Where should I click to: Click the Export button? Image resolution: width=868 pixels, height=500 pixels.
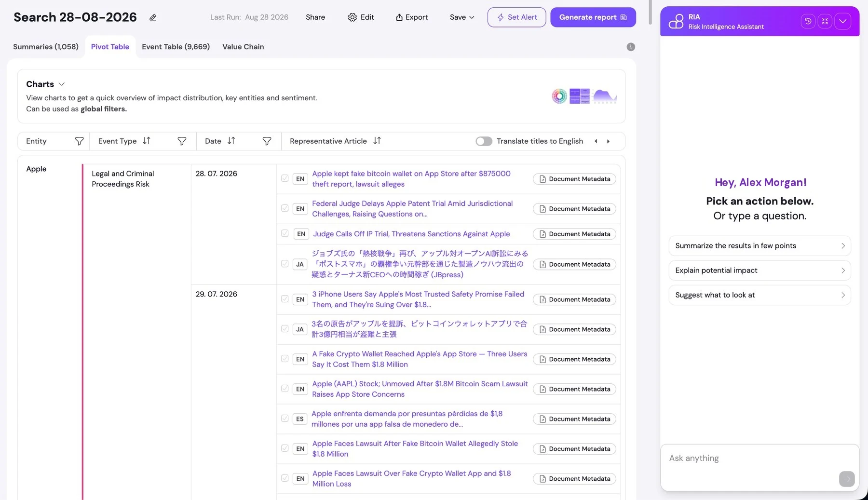point(412,17)
